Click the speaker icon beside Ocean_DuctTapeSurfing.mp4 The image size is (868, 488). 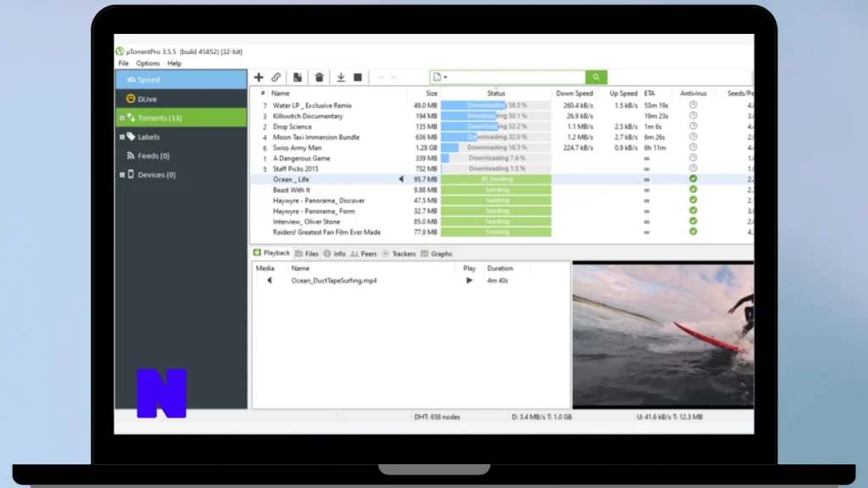point(270,280)
